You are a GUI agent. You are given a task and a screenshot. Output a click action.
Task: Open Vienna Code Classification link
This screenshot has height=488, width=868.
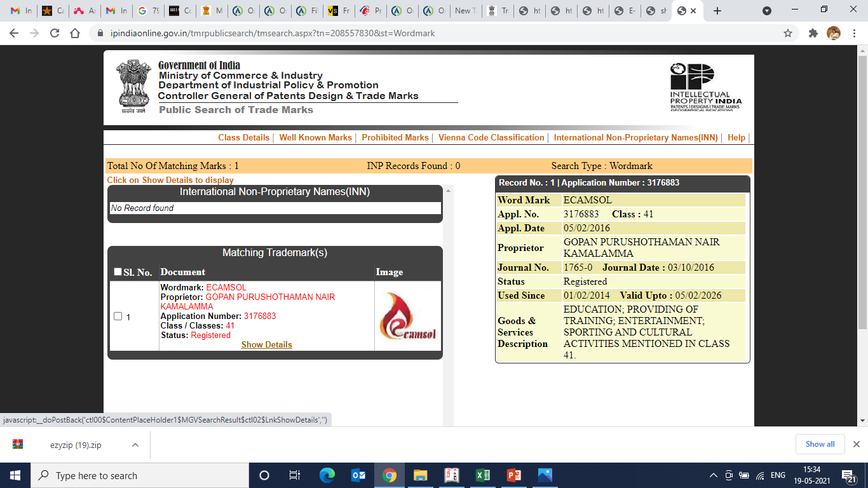pos(491,137)
